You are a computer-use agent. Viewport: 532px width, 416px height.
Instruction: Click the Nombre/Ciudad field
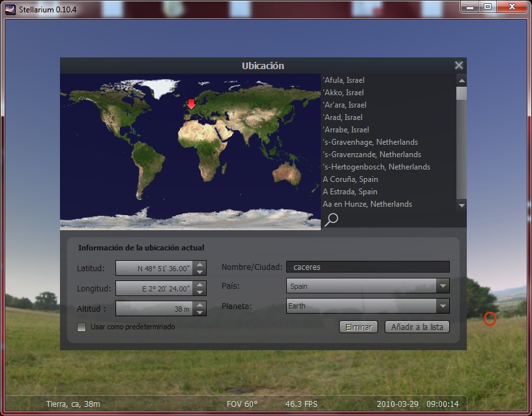click(368, 267)
